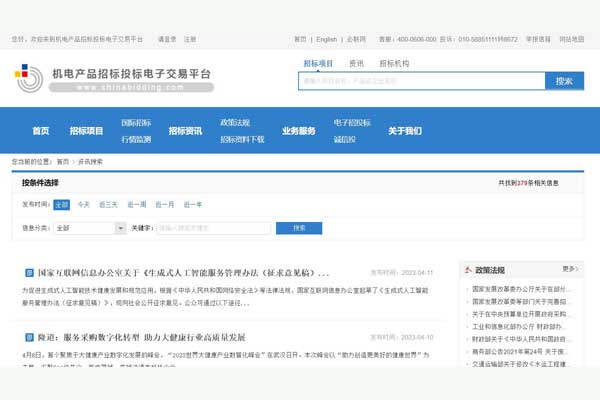Open 业务服务 in the navigation bar

(x=299, y=131)
